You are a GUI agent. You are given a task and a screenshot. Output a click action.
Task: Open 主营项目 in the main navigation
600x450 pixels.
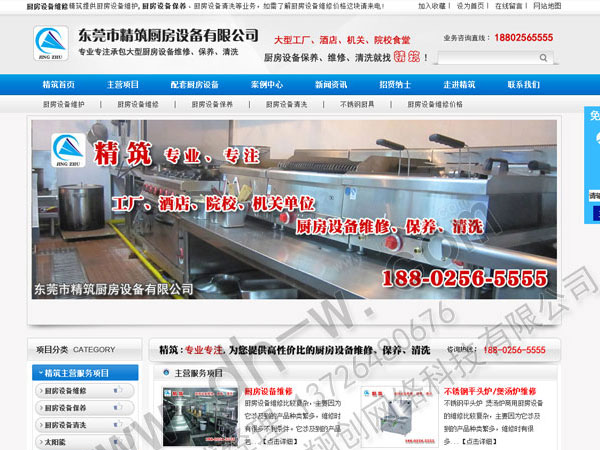point(123,85)
